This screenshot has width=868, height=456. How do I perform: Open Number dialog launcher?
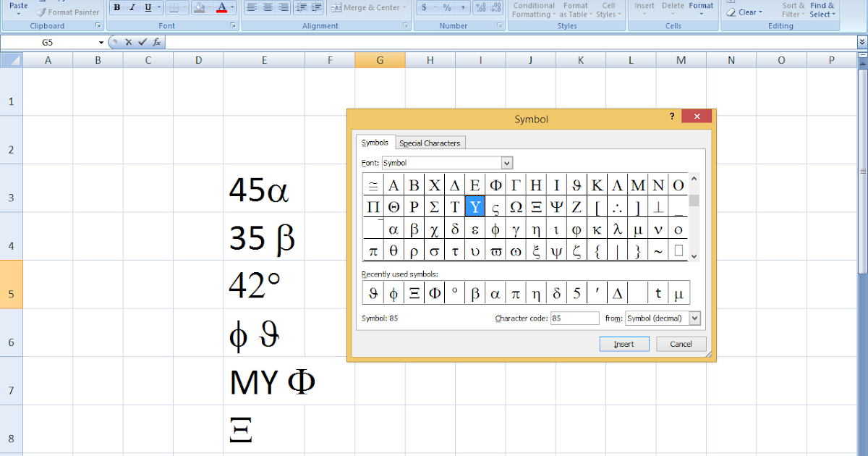click(500, 25)
